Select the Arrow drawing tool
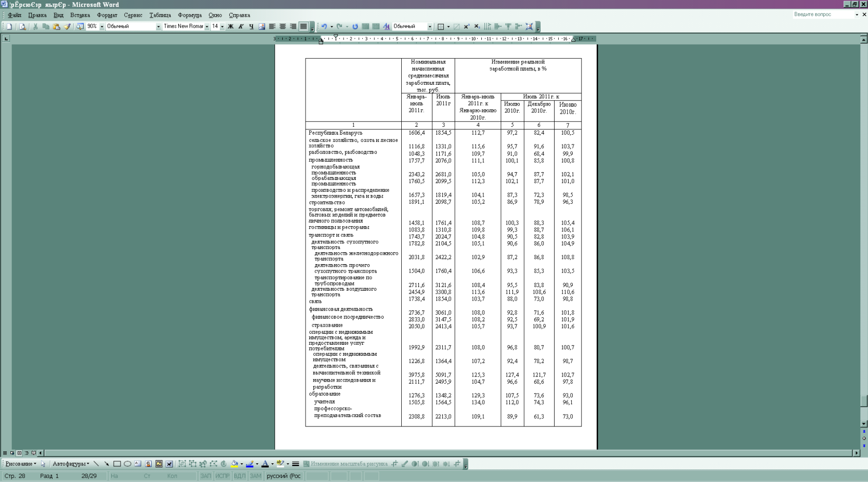 [x=107, y=464]
